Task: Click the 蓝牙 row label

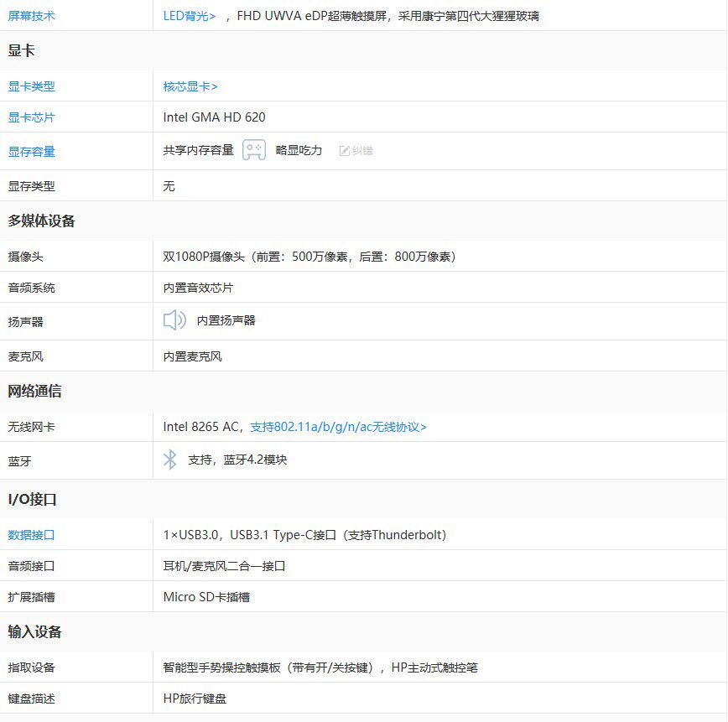Action: click(x=19, y=461)
